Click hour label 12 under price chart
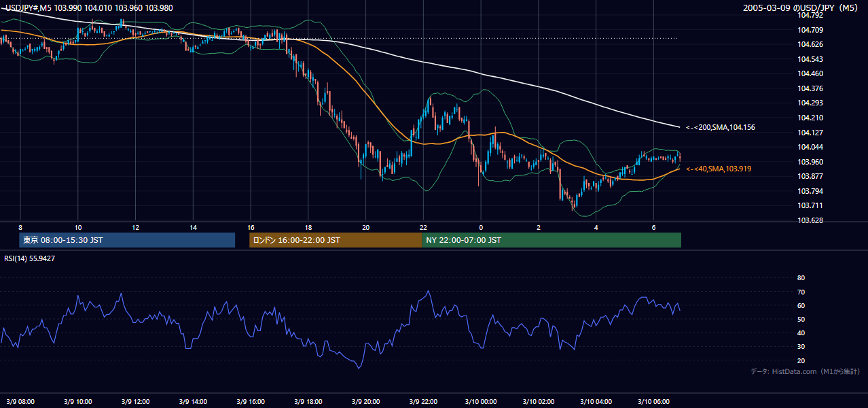The image size is (868, 408). pyautogui.click(x=136, y=227)
